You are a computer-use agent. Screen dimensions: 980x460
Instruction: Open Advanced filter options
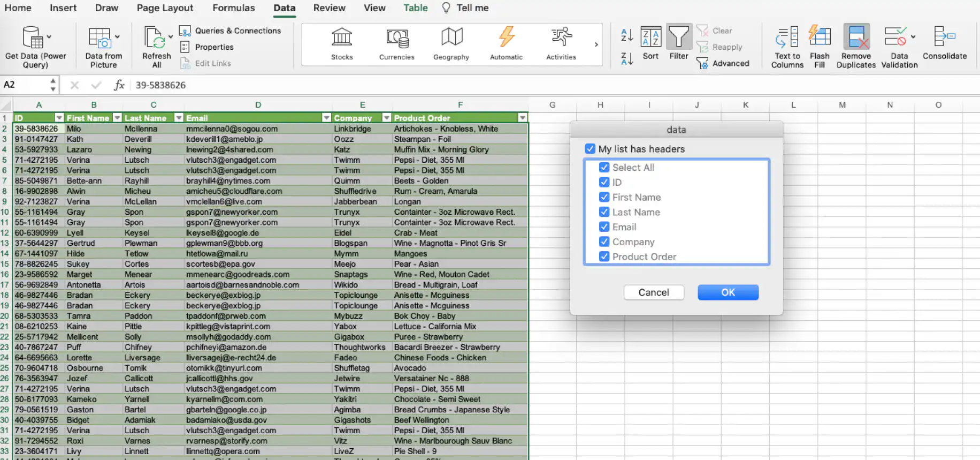(723, 63)
